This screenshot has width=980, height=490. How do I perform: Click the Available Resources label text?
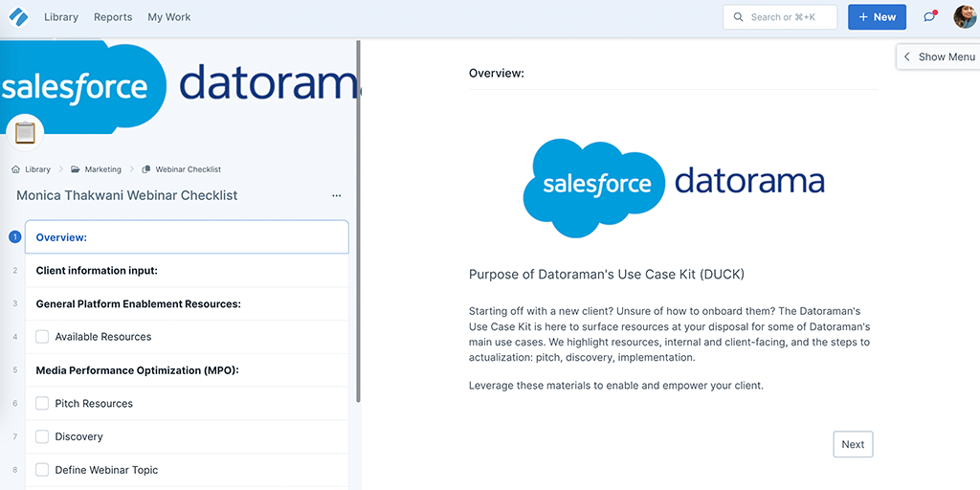coord(103,337)
